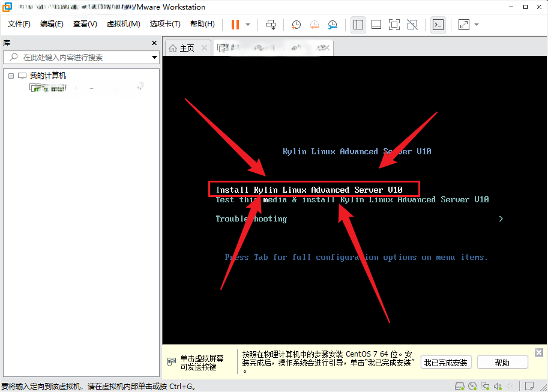The height and width of the screenshot is (392, 548).
Task: Revert to the previous snapshot via the toolbar icon
Action: click(x=315, y=25)
